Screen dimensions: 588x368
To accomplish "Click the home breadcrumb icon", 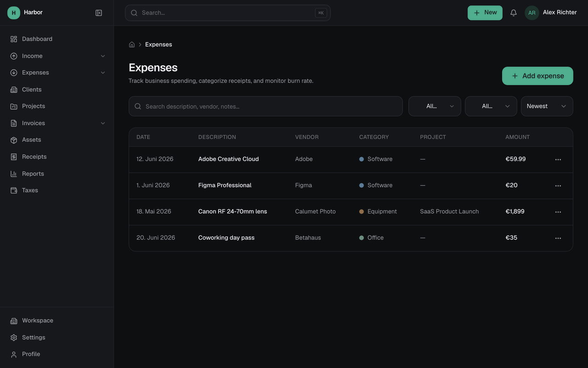I will pos(132,45).
